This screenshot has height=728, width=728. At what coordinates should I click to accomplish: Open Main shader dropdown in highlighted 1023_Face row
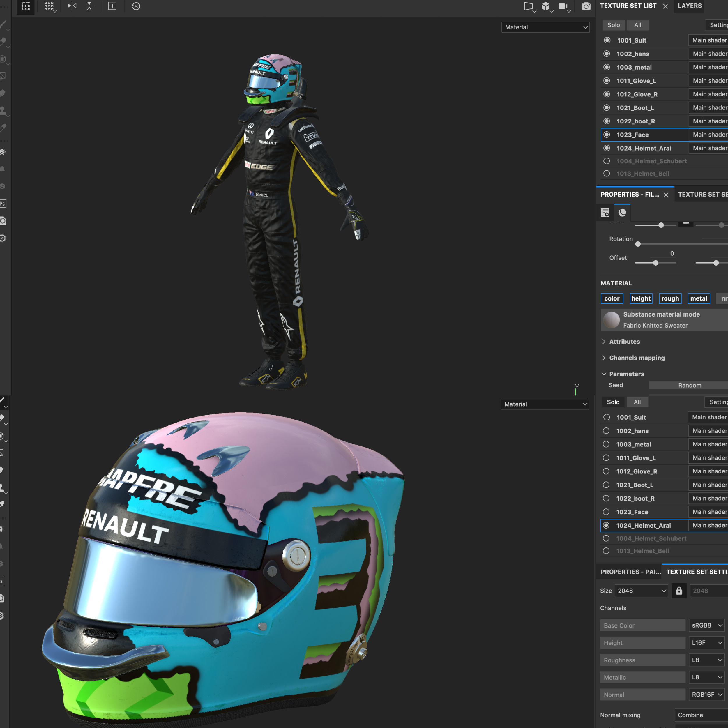pyautogui.click(x=708, y=135)
